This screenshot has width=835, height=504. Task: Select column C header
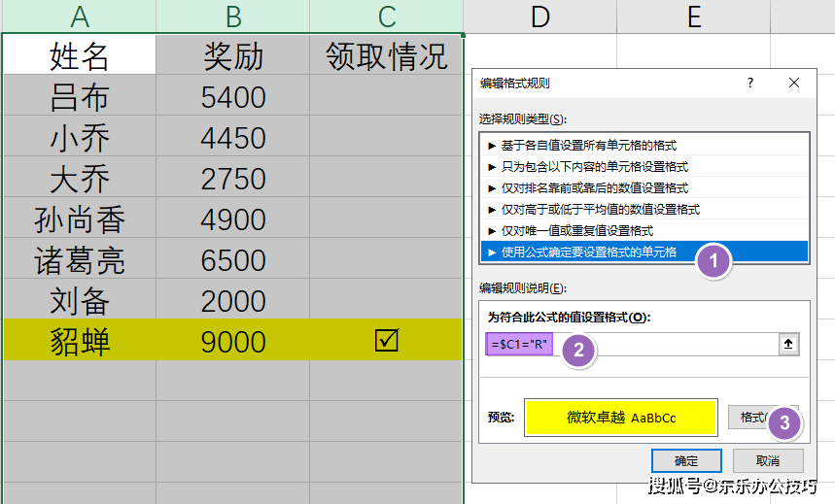(x=387, y=16)
